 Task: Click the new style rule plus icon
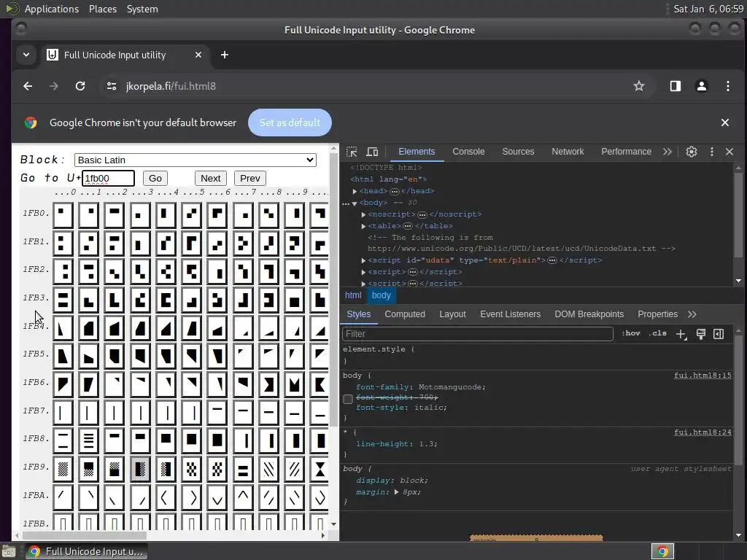pos(681,334)
